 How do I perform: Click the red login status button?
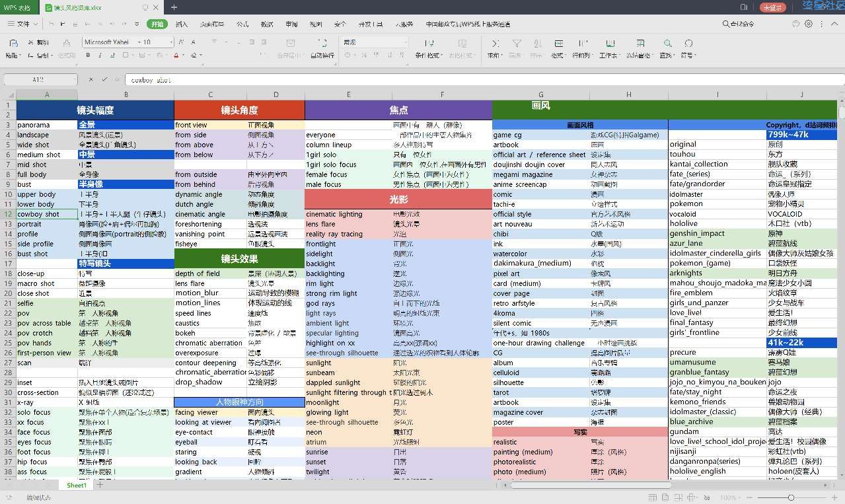click(x=772, y=7)
